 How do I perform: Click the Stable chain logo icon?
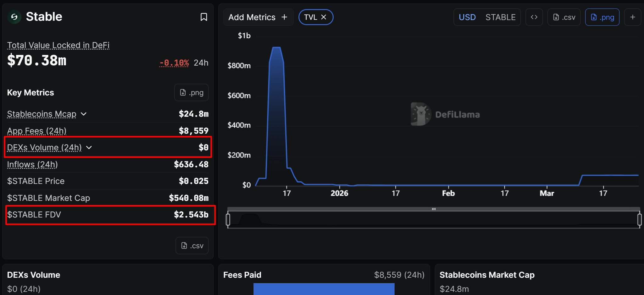point(14,17)
